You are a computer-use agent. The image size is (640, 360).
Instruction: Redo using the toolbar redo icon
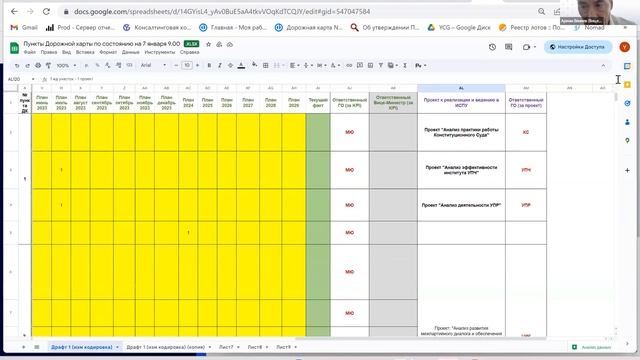coord(27,65)
